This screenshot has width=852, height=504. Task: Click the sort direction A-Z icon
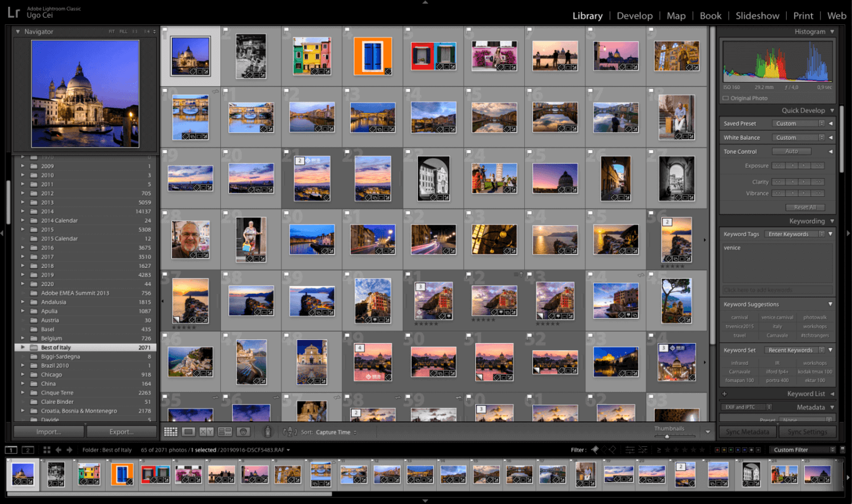click(x=289, y=431)
